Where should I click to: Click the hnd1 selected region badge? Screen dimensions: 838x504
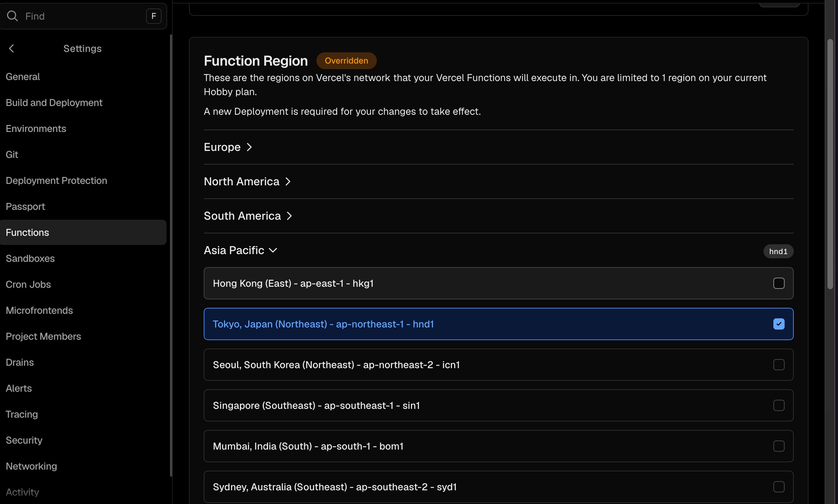[778, 251]
